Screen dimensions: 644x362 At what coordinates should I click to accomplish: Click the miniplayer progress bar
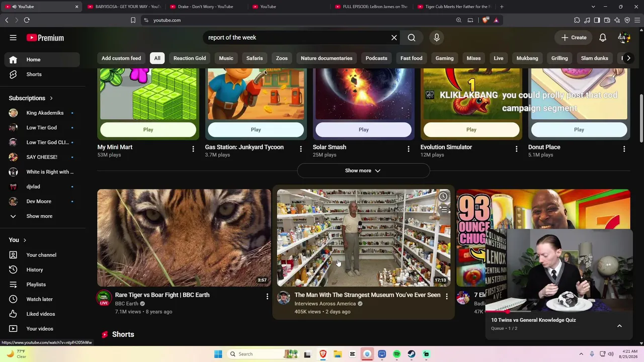click(558, 312)
